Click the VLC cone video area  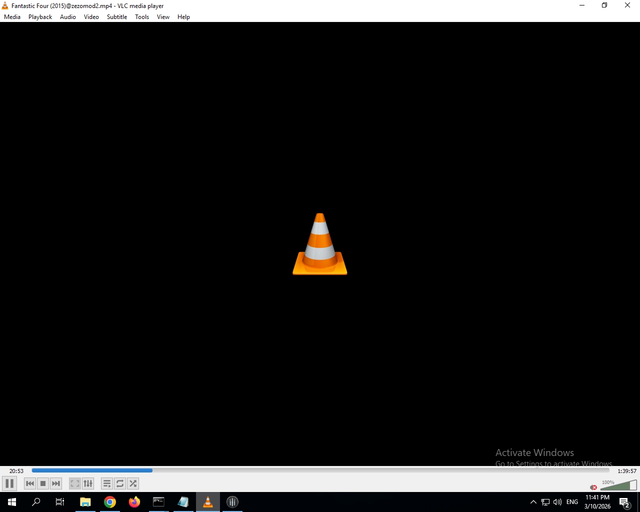(320, 244)
